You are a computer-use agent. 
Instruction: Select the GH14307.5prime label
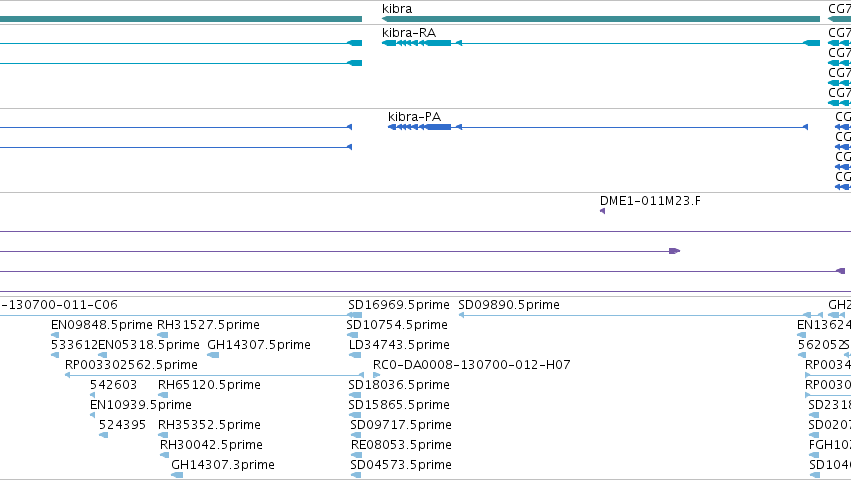point(259,345)
